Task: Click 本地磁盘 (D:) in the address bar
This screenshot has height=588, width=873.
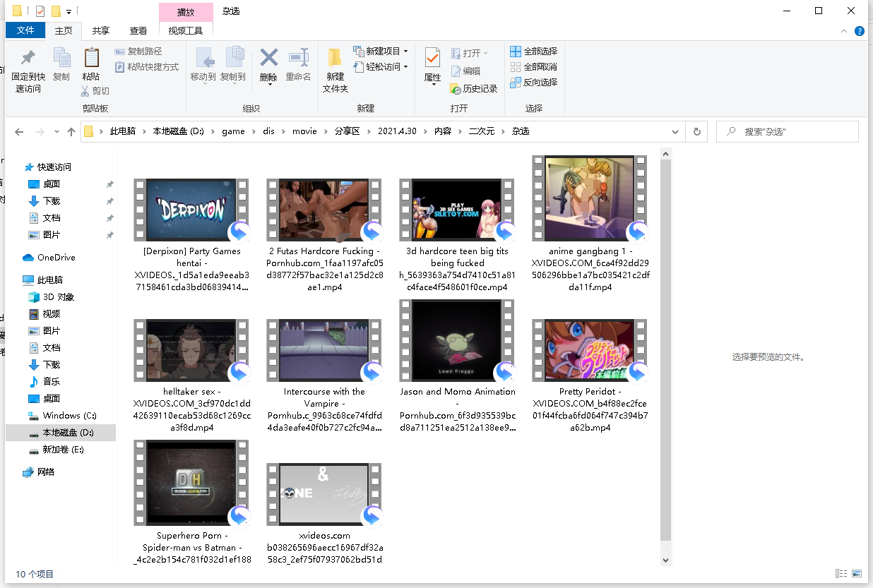Action: pyautogui.click(x=178, y=132)
